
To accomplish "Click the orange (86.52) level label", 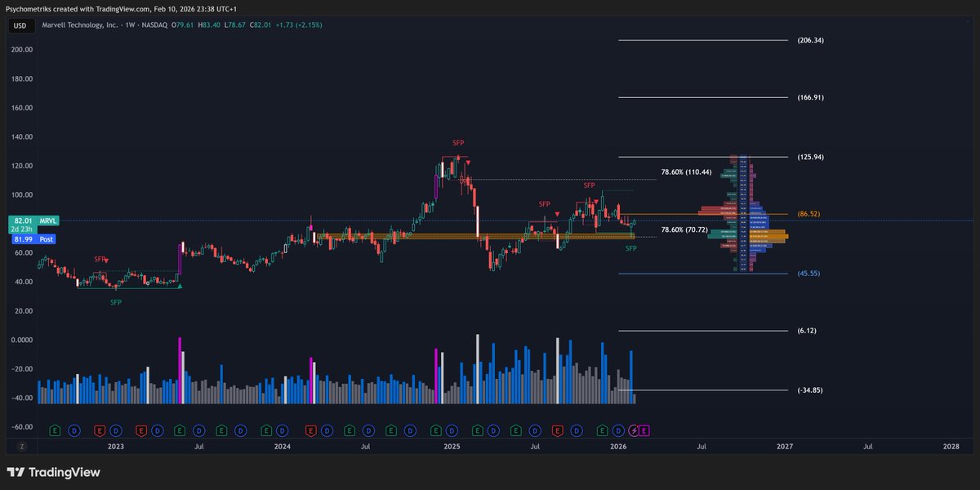I will (808, 214).
